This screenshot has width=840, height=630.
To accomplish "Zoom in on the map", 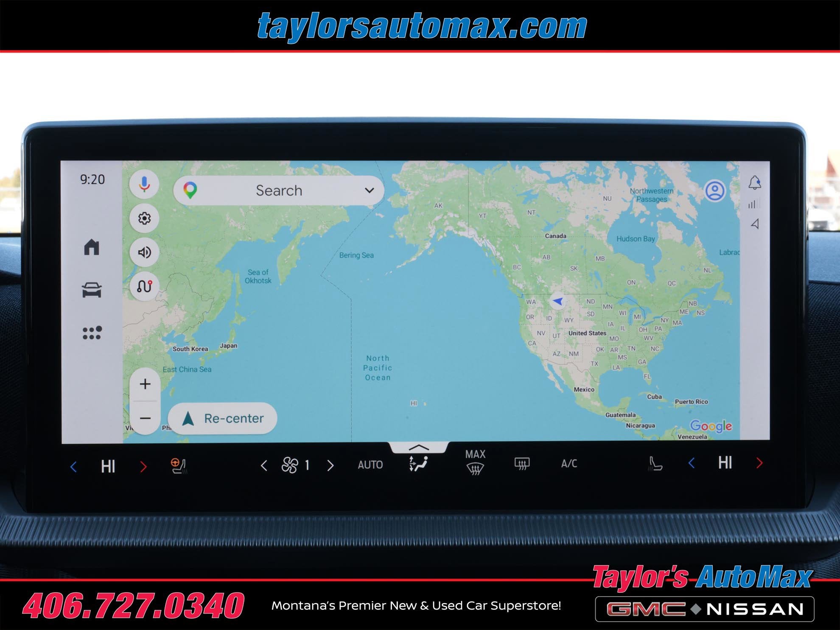I will tap(145, 384).
